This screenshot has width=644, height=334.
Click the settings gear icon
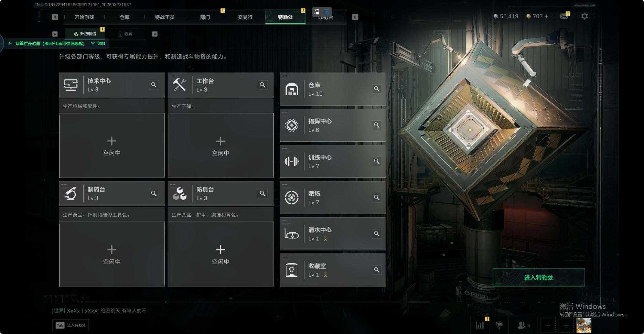click(584, 16)
